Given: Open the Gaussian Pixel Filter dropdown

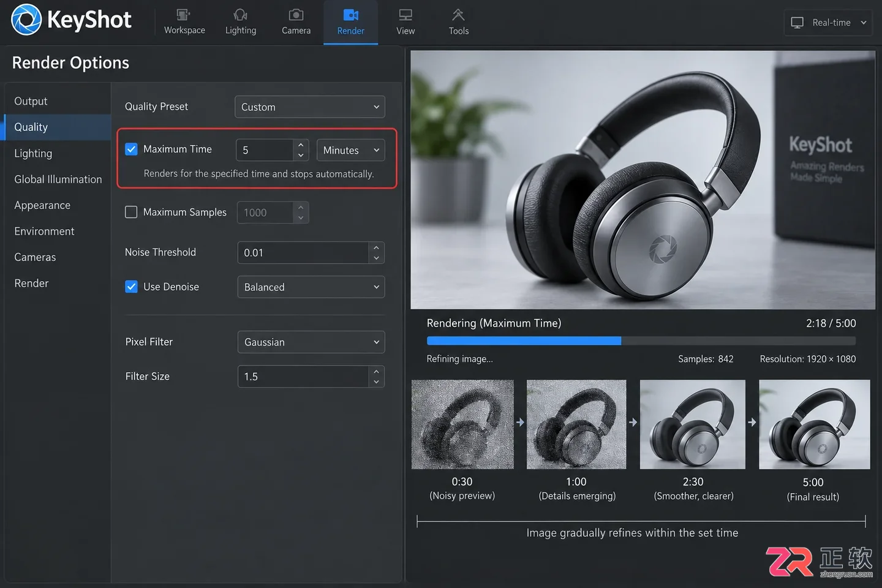Looking at the screenshot, I should click(311, 342).
